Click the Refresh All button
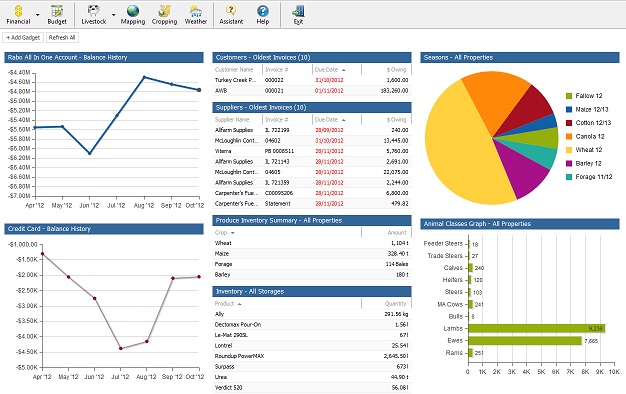The image size is (626, 394). (62, 38)
